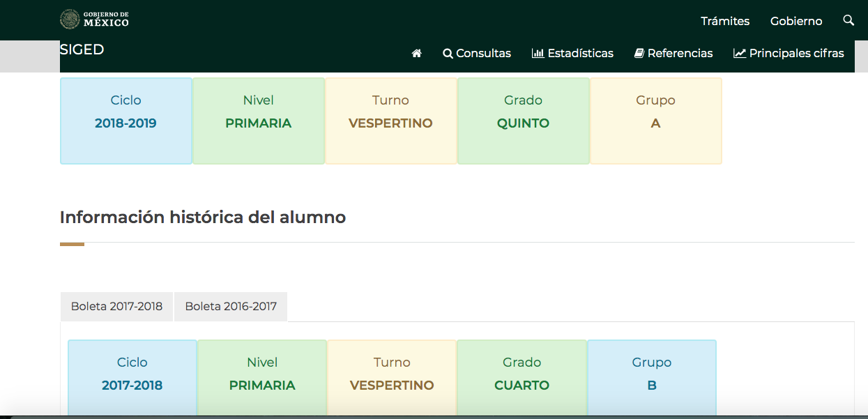The height and width of the screenshot is (419, 868).
Task: Click the Gobierno de México logo
Action: click(x=95, y=20)
